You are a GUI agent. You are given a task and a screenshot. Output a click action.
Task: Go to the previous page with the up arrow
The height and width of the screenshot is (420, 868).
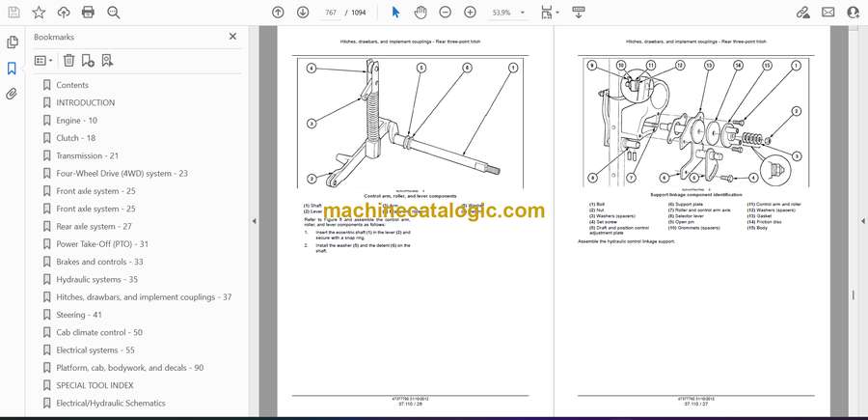pyautogui.click(x=278, y=13)
